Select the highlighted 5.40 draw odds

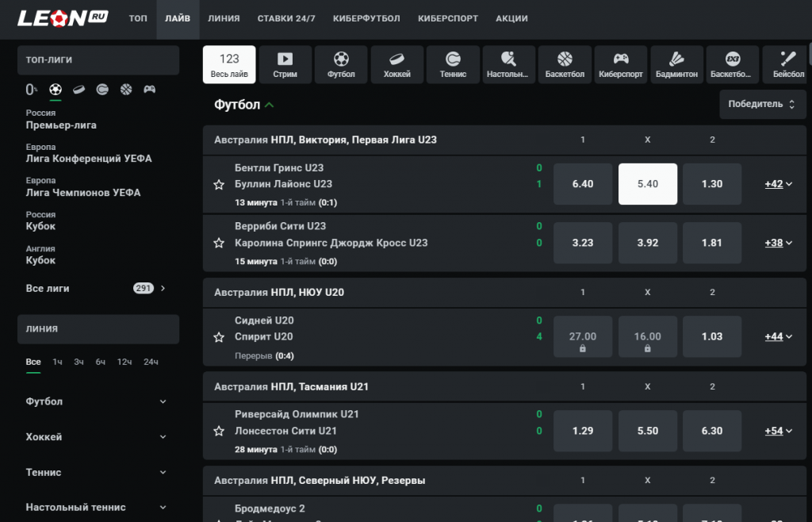[x=648, y=184]
